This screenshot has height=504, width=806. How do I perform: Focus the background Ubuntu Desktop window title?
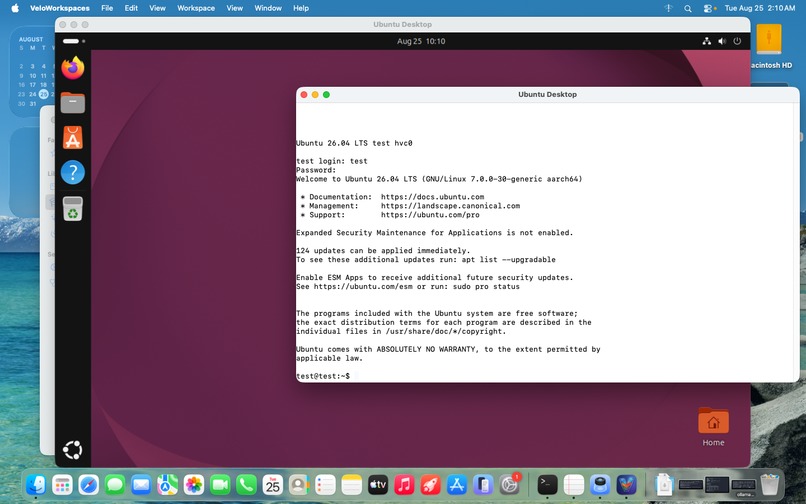pos(402,24)
